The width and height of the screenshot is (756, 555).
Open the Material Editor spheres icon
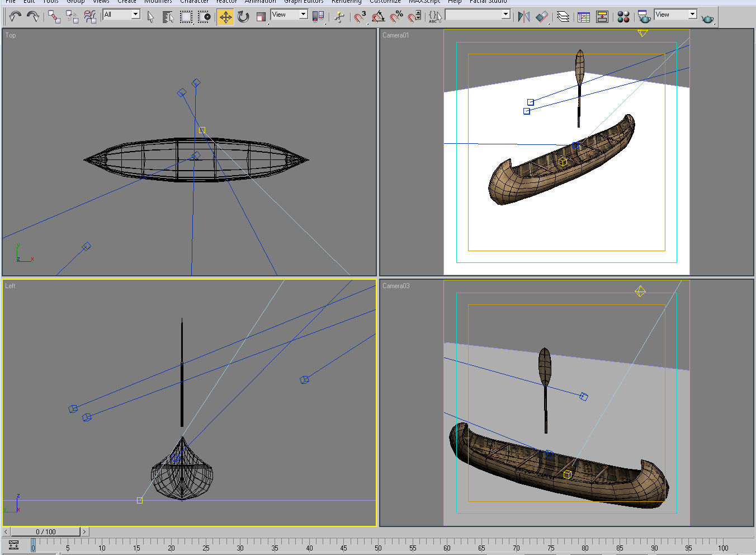click(623, 17)
